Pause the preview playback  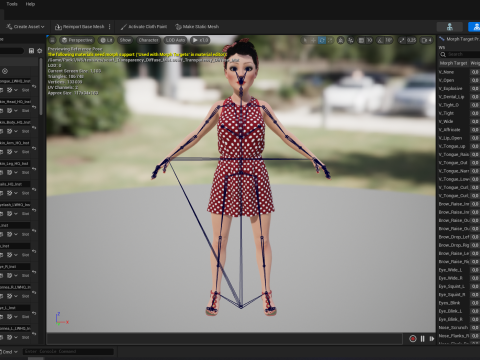(422, 339)
